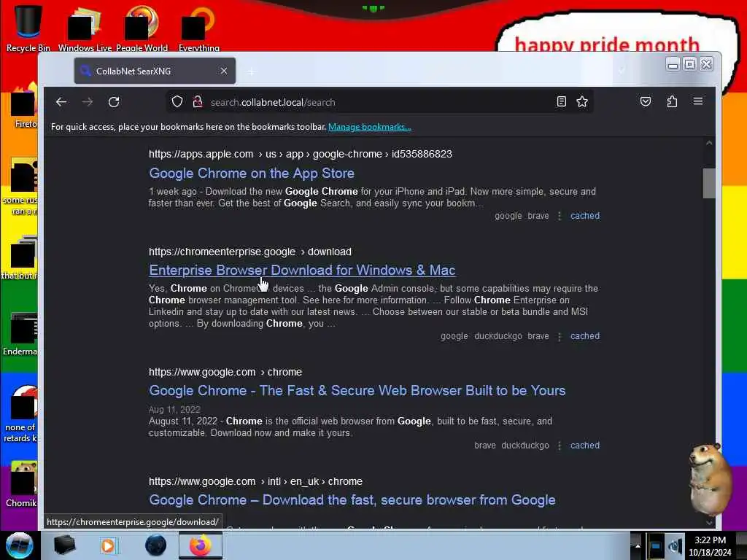
Task: Open a new tab with plus button
Action: (x=251, y=71)
